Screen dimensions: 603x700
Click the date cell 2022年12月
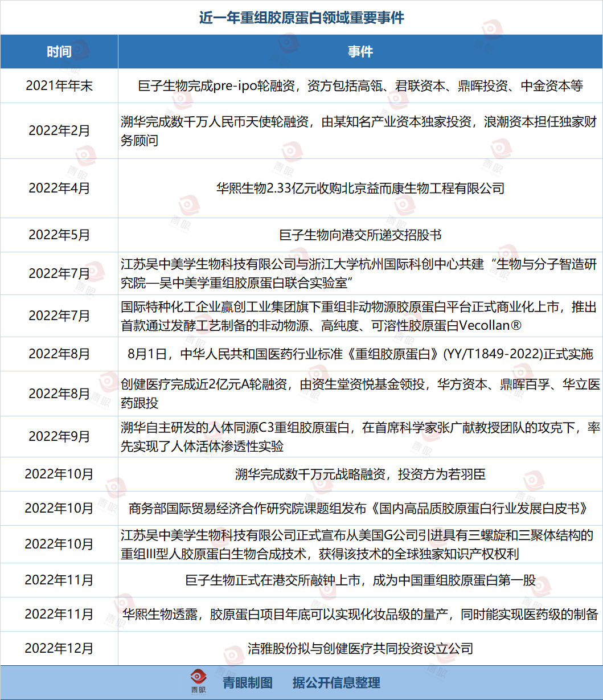click(x=59, y=648)
